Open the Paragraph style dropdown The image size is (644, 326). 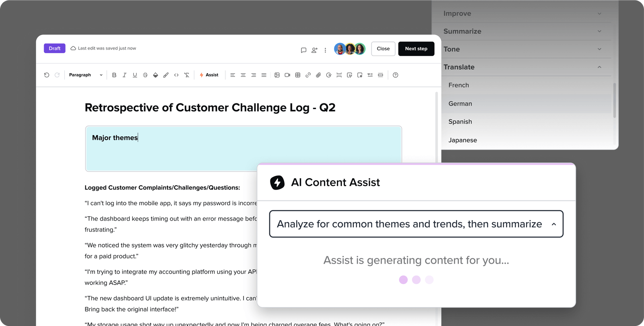click(x=85, y=75)
